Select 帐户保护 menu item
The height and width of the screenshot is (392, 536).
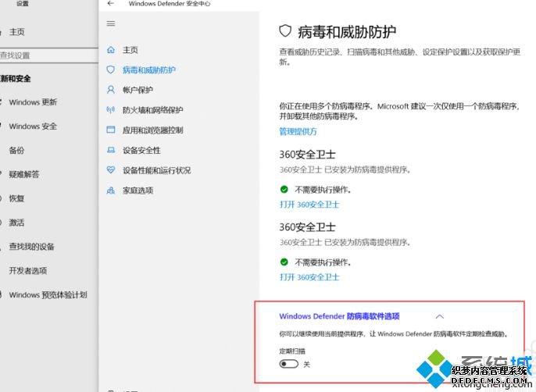click(138, 90)
